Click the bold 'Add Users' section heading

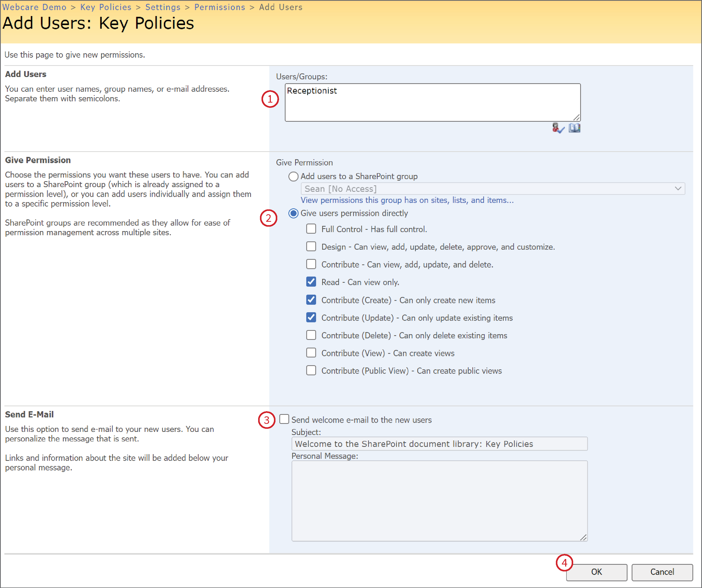point(25,74)
